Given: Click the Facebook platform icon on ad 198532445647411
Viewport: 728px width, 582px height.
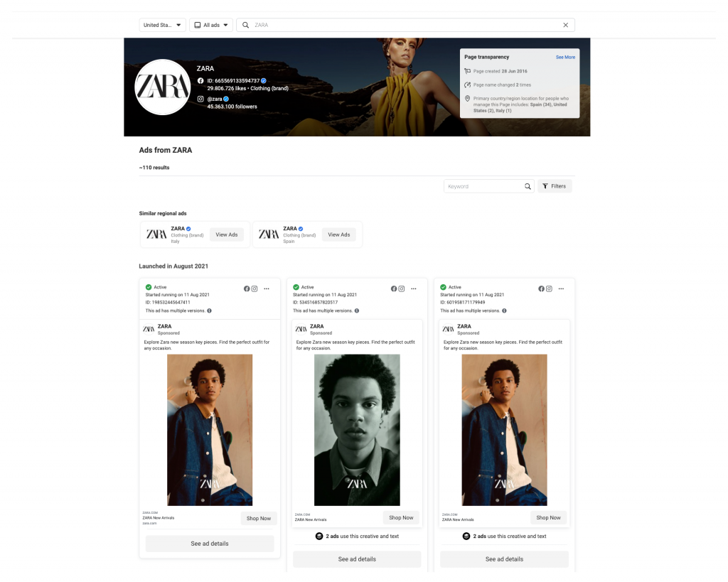Looking at the screenshot, I should point(247,289).
